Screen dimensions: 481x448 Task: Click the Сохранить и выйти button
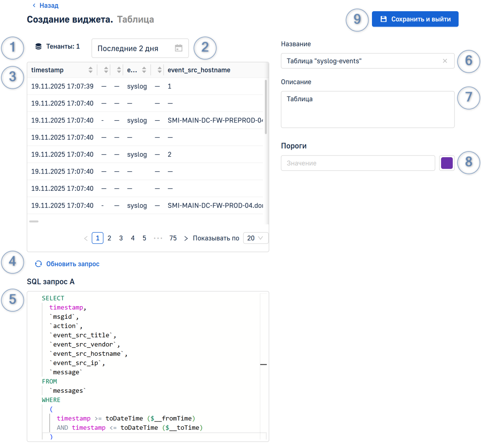(415, 19)
